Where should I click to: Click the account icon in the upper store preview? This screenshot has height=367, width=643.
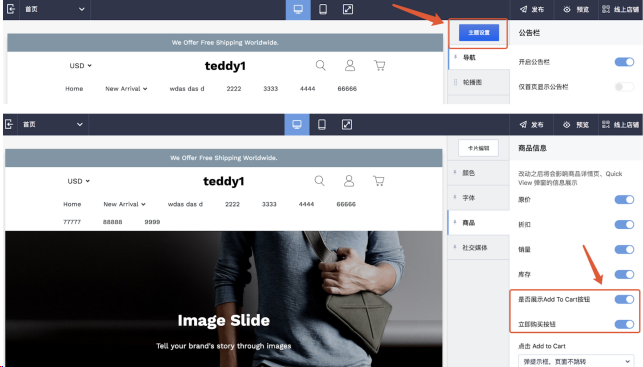350,65
